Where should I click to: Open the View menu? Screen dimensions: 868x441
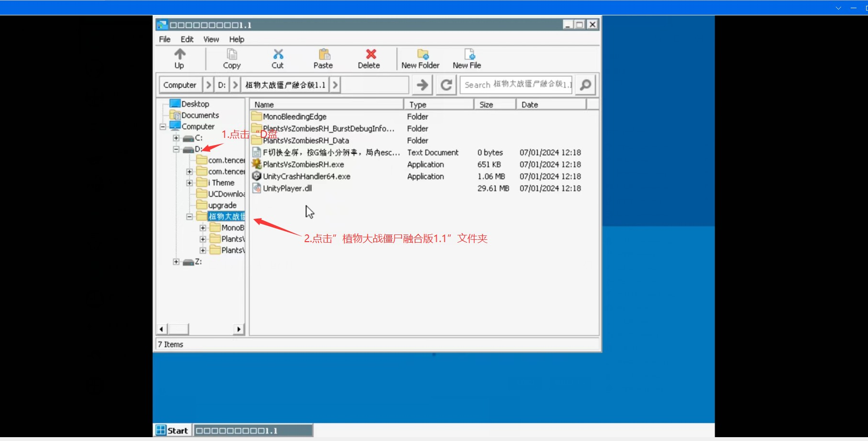(x=211, y=39)
